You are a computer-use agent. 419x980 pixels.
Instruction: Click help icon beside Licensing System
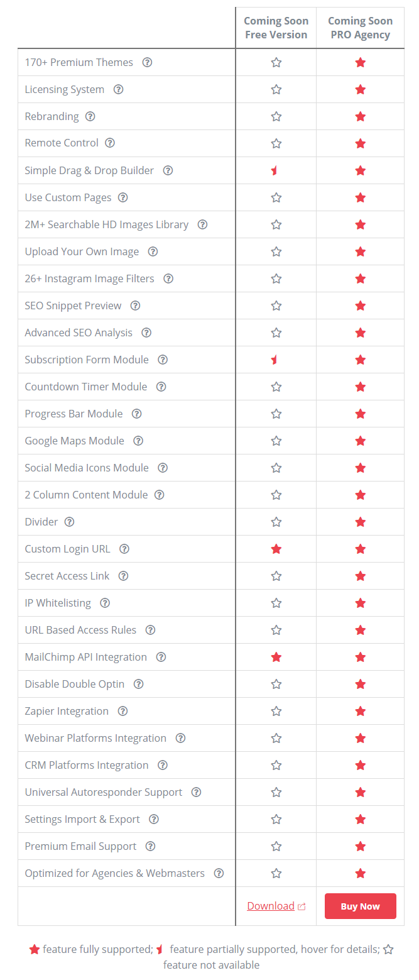click(118, 89)
